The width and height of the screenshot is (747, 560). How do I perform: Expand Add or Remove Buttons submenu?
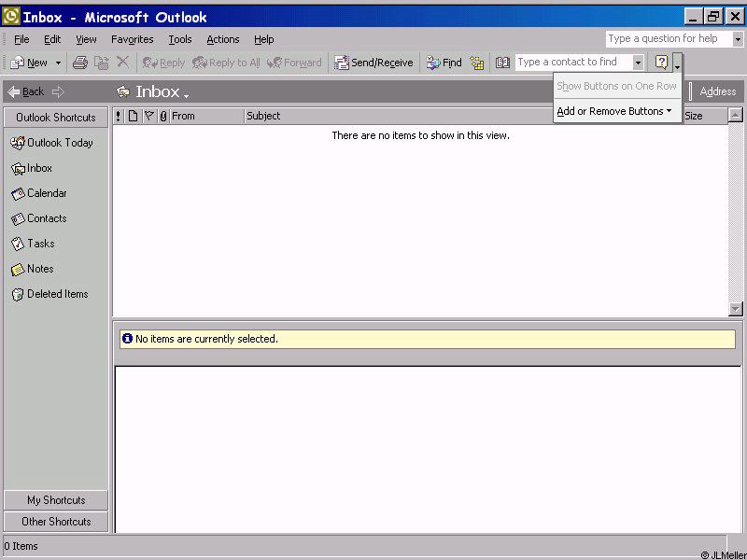(615, 111)
